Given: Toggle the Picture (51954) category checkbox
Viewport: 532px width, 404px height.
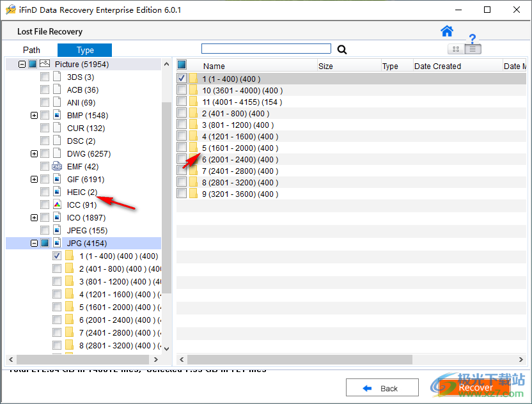Looking at the screenshot, I should [33, 64].
